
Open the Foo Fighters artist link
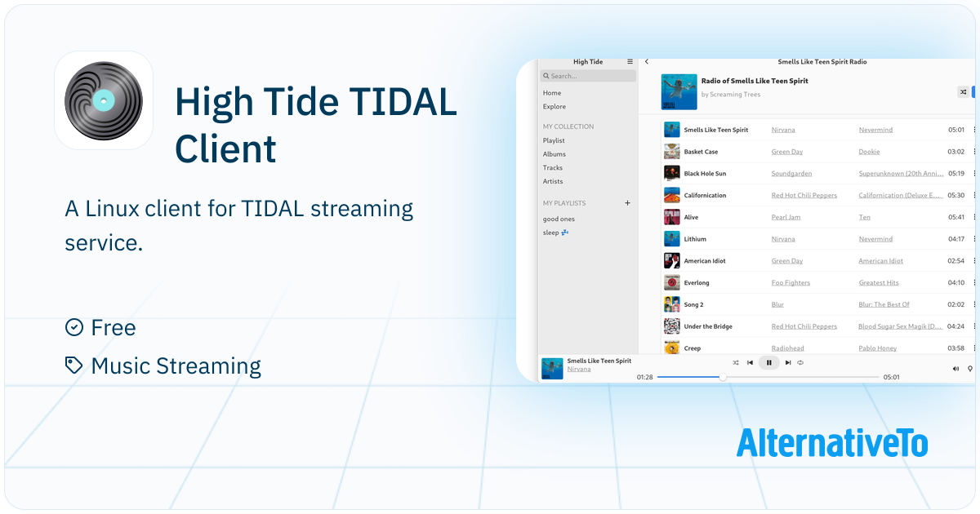pyautogui.click(x=791, y=283)
